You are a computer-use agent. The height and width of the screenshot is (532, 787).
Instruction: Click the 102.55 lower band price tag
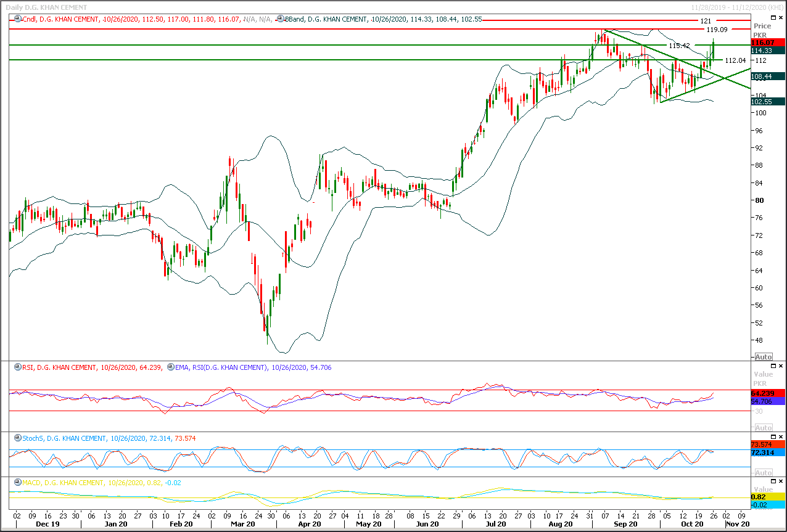coord(768,102)
